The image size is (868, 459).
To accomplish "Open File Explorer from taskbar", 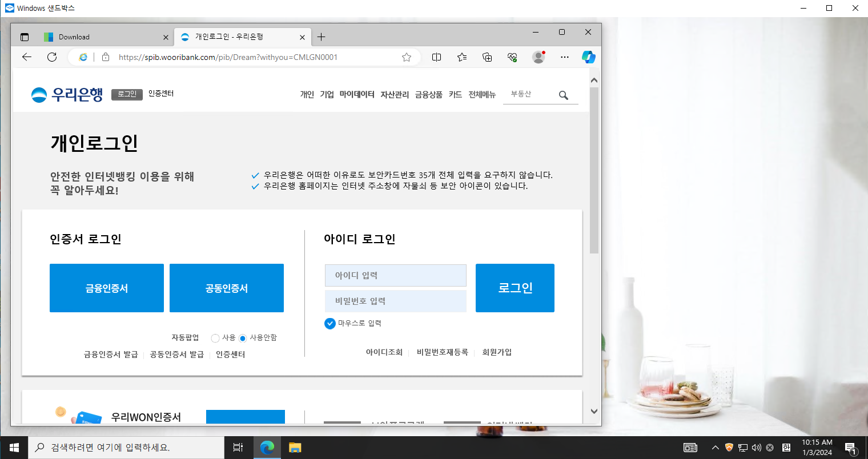I will point(295,448).
